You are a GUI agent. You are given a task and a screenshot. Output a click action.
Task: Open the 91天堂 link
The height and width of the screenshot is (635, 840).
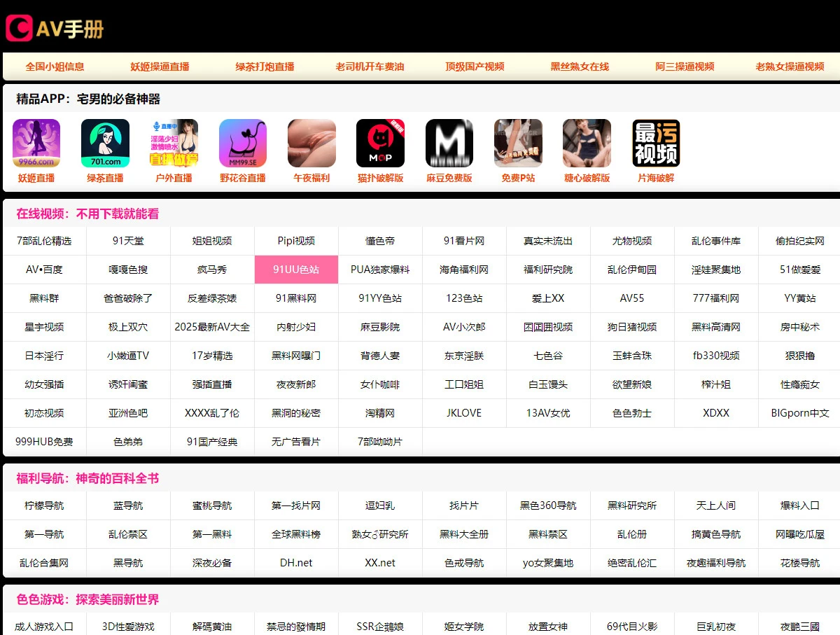(x=127, y=240)
